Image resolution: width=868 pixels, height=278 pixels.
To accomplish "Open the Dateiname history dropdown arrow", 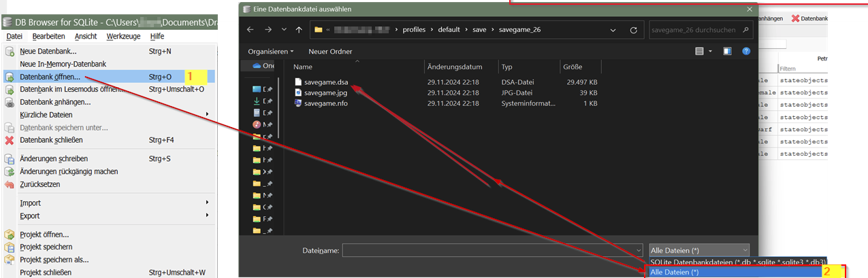I will pyautogui.click(x=637, y=250).
